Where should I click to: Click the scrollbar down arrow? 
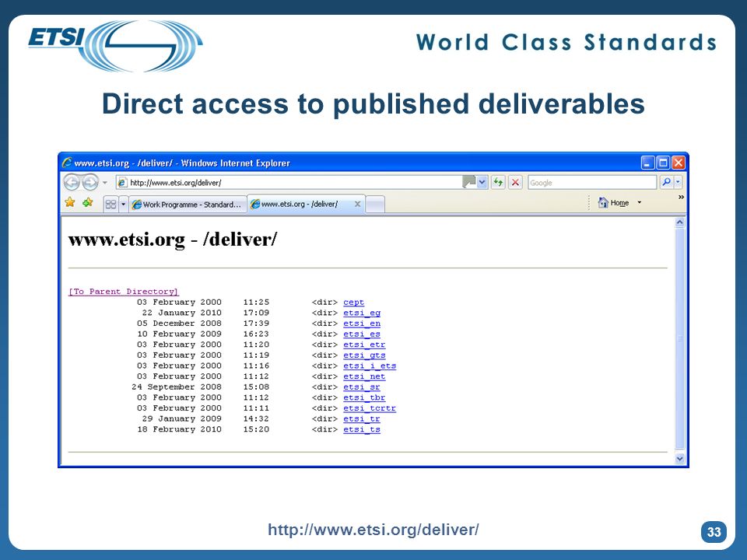pos(680,459)
